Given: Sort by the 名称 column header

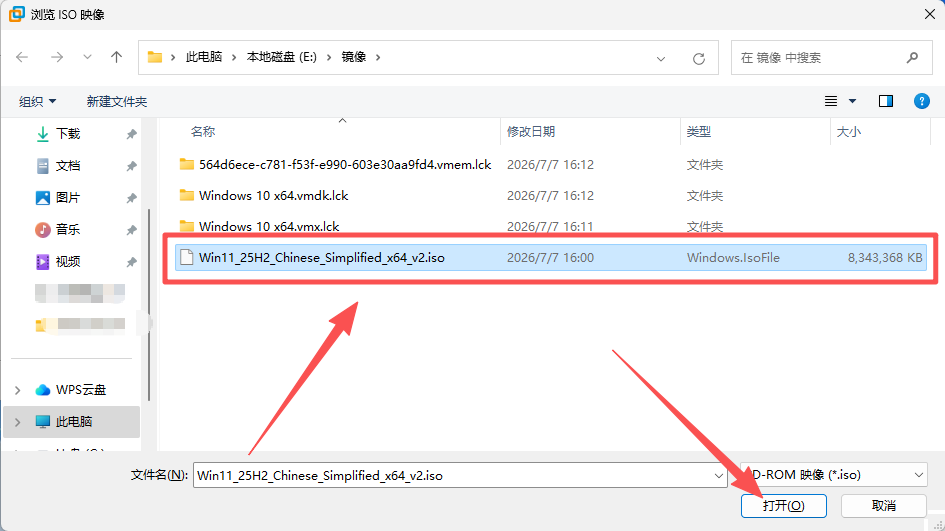Looking at the screenshot, I should point(203,131).
